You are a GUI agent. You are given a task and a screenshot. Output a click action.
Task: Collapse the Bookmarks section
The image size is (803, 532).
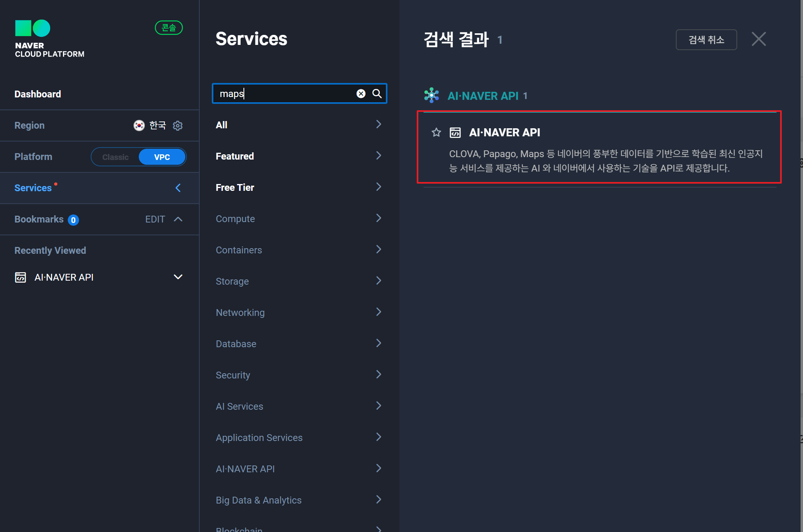(178, 219)
